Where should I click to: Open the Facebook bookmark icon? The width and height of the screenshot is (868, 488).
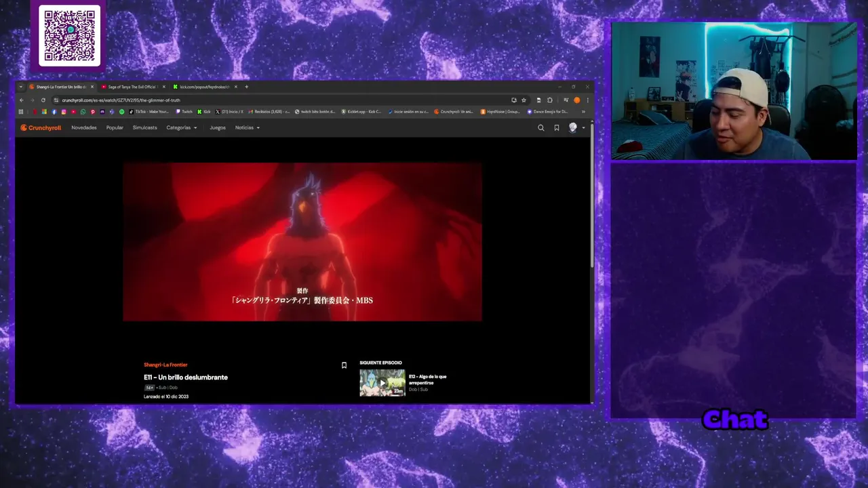[54, 112]
